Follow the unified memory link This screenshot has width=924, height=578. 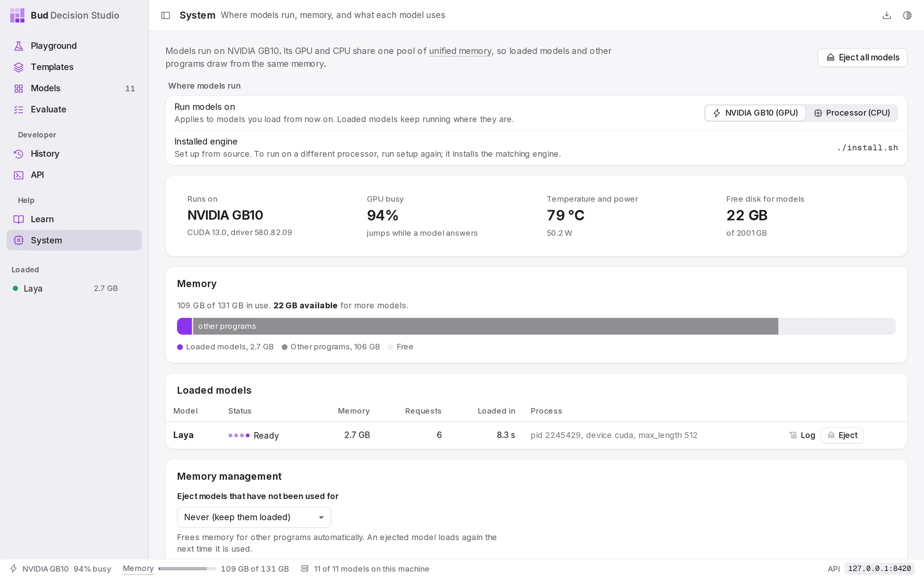tap(460, 51)
